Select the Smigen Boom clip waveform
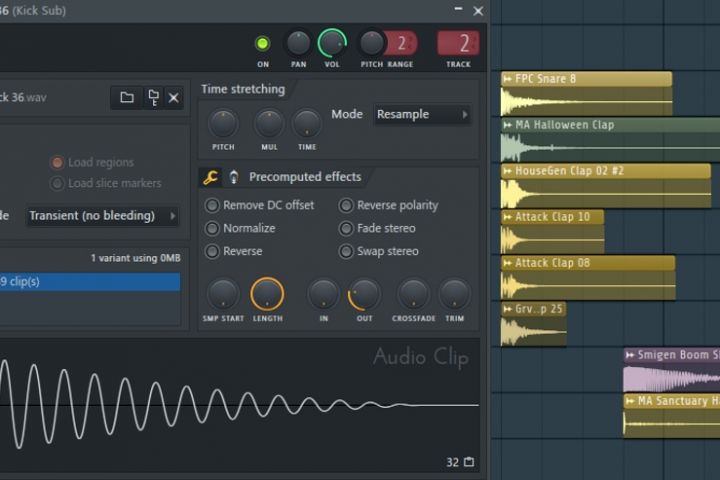Viewport: 720px width, 480px height. (x=671, y=378)
